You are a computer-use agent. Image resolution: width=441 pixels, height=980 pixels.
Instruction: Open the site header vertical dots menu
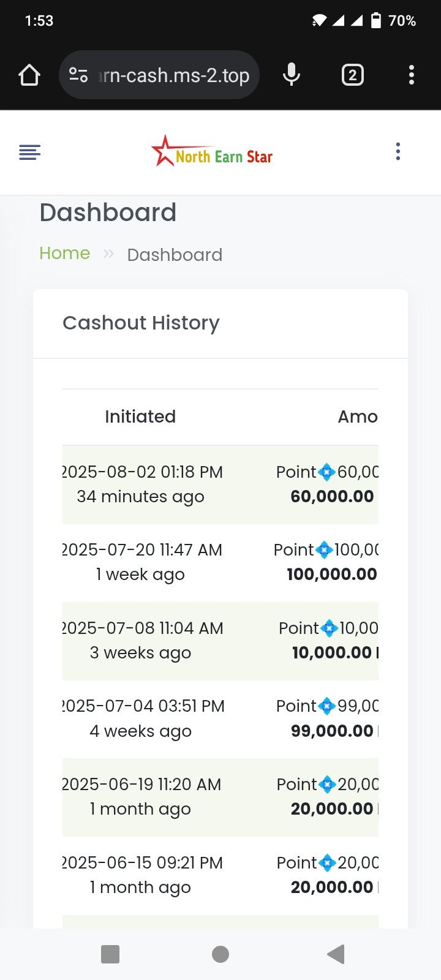point(398,152)
